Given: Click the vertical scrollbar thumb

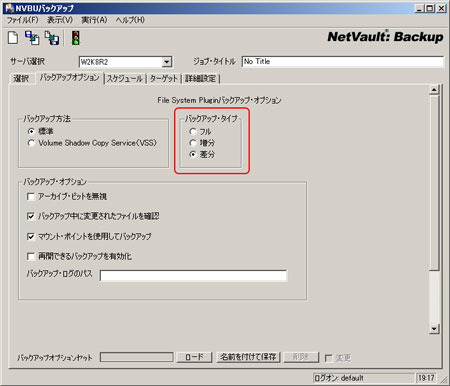Looking at the screenshot, I should point(434,183).
